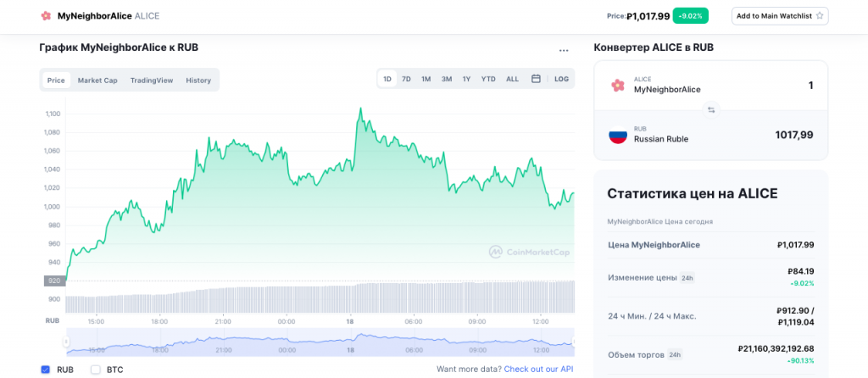Image resolution: width=868 pixels, height=378 pixels.
Task: Switch to the TradingView tab
Action: 152,81
